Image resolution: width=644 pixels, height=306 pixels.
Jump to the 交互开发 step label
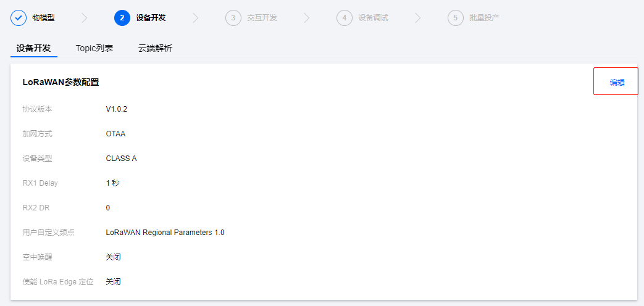(262, 18)
